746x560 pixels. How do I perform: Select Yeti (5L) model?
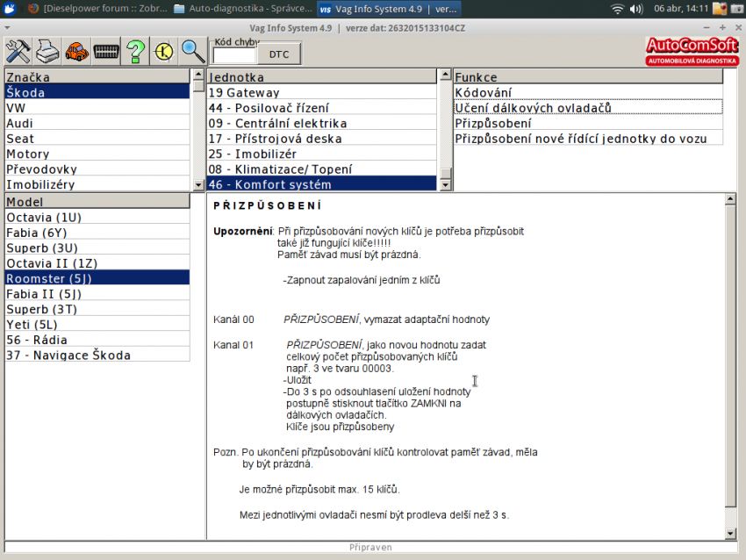click(97, 324)
